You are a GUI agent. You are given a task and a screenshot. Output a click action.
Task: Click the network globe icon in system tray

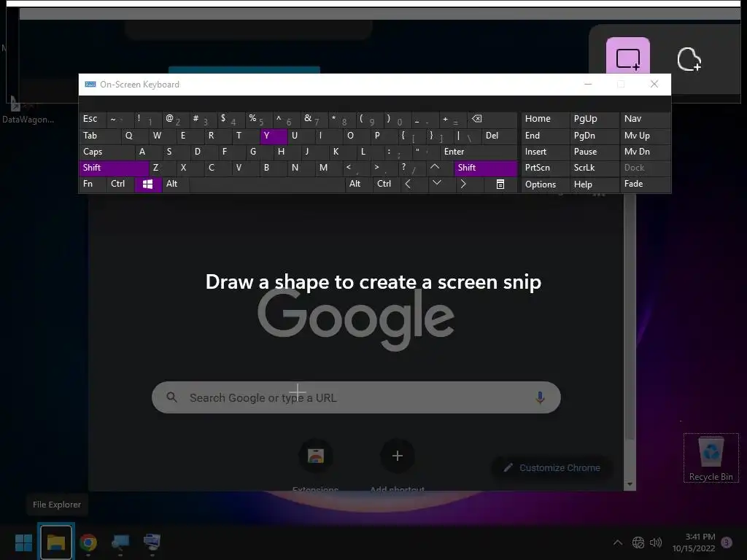click(638, 542)
